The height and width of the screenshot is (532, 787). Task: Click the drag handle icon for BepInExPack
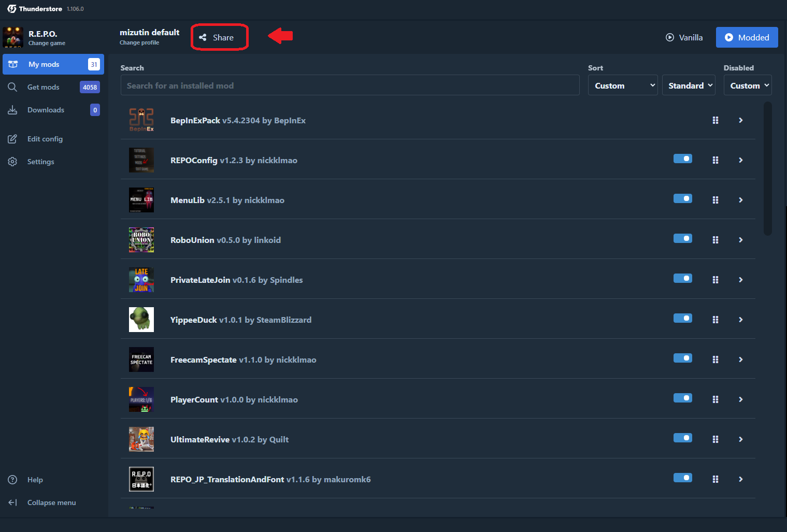[x=715, y=120]
